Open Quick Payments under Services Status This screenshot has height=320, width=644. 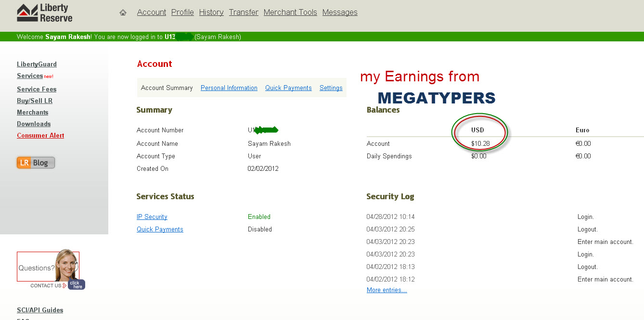point(160,230)
